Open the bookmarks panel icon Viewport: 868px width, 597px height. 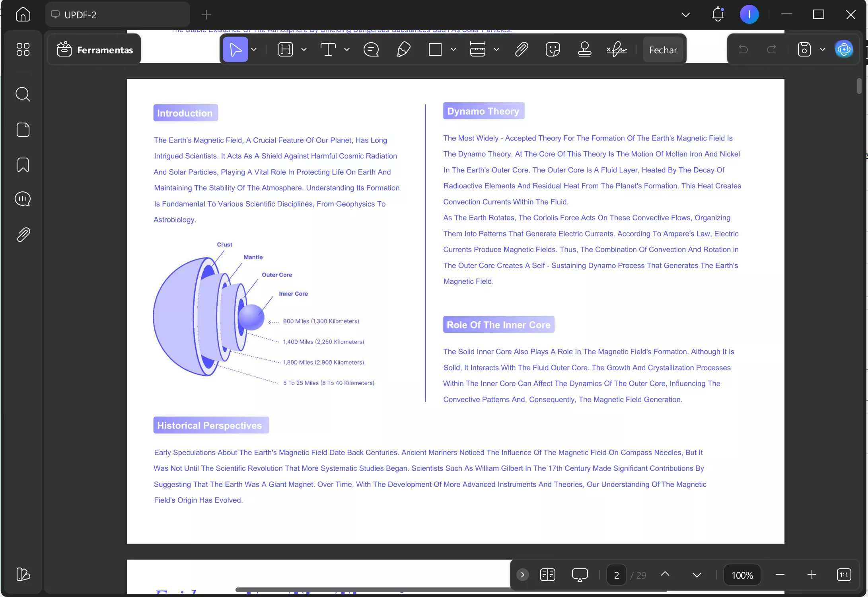coord(23,165)
